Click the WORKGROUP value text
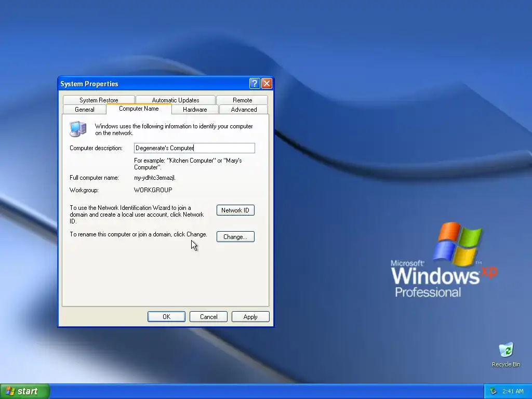 153,190
